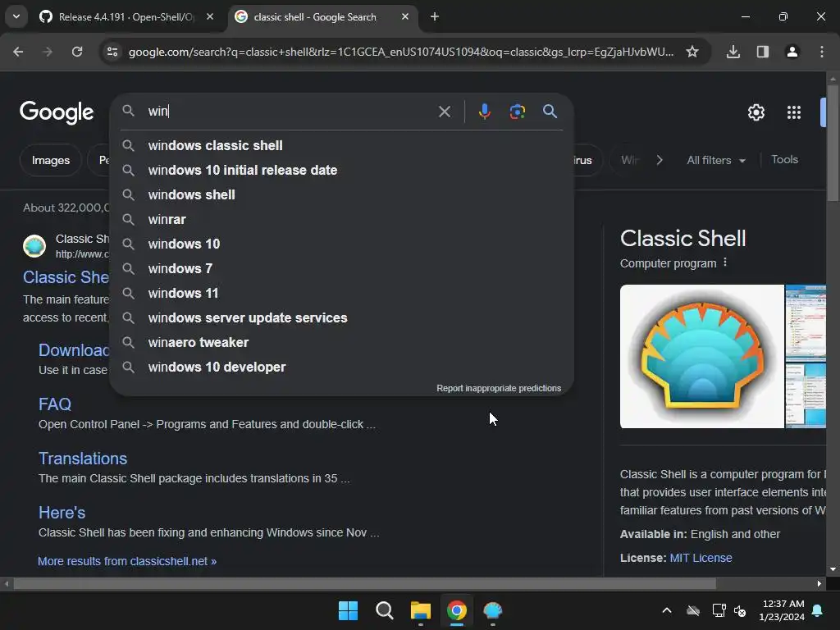This screenshot has width=840, height=630.
Task: Click the Classic Shell panel title
Action: click(682, 239)
